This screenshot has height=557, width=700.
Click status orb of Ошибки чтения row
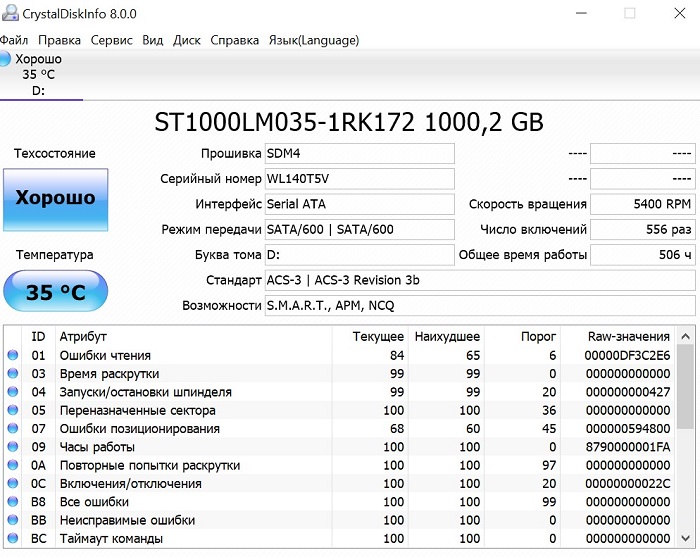pos(12,355)
